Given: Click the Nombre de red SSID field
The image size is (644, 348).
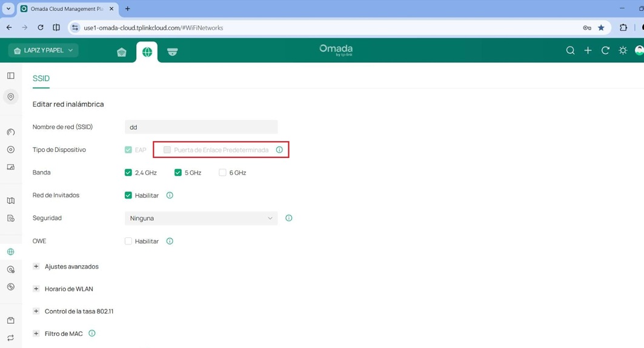Looking at the screenshot, I should (201, 127).
